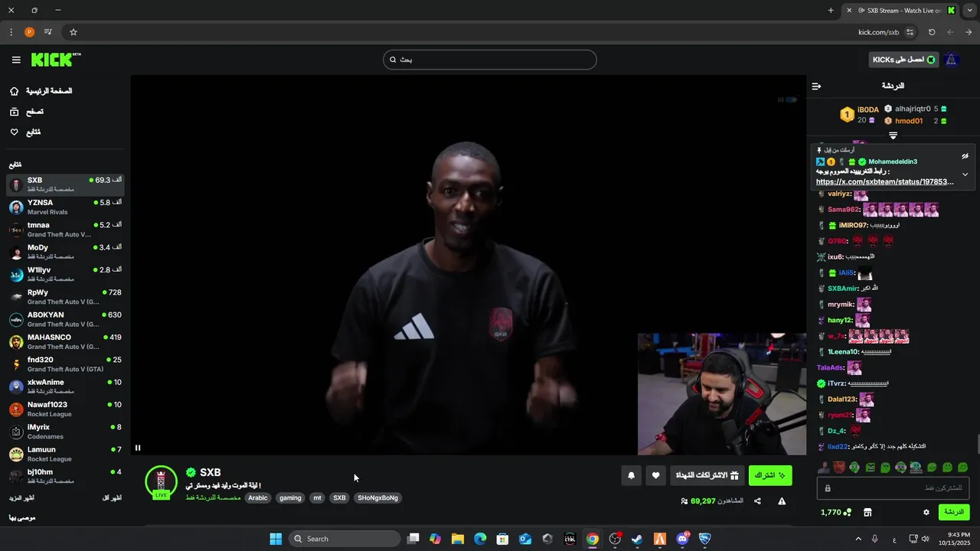
Task: Click Mohamedeldin3 username in pinned message
Action: (893, 162)
